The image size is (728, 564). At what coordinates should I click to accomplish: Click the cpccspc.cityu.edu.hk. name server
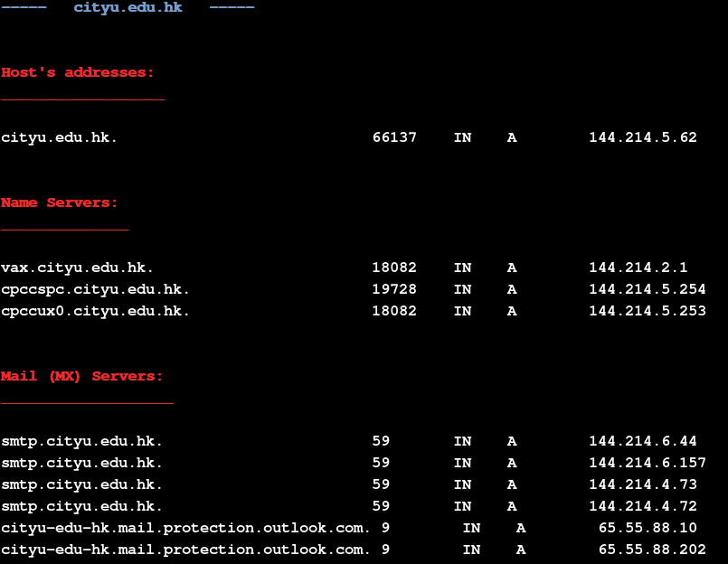[x=96, y=289]
